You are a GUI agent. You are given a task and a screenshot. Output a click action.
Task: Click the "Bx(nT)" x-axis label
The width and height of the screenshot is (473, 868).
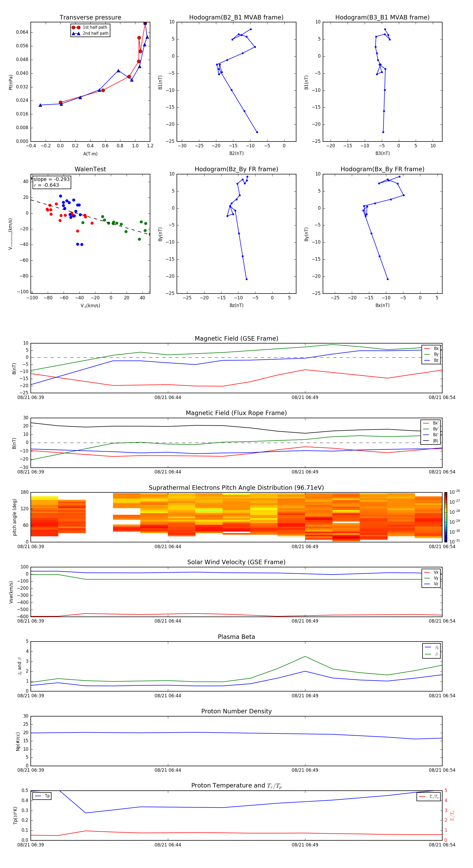[382, 305]
